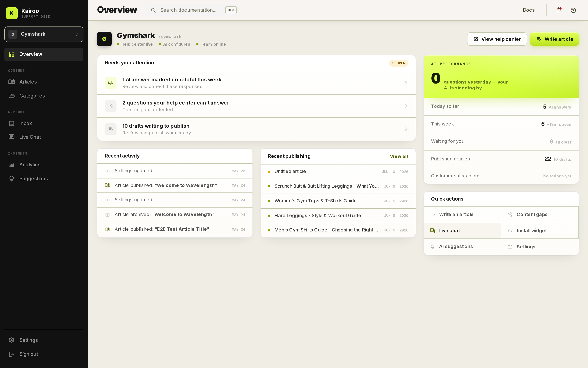588x368 pixels.
Task: Click gear icon beside Settings updated May 26
Action: tap(107, 171)
